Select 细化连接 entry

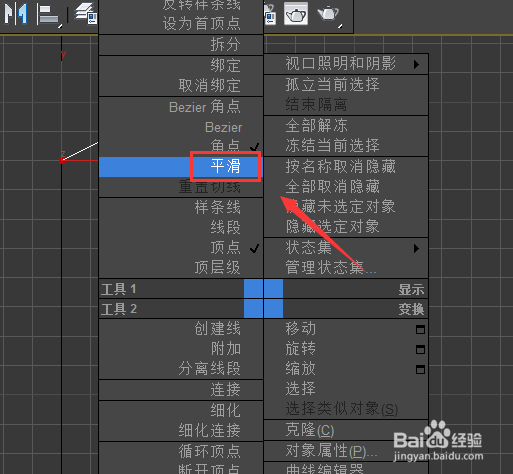(209, 431)
